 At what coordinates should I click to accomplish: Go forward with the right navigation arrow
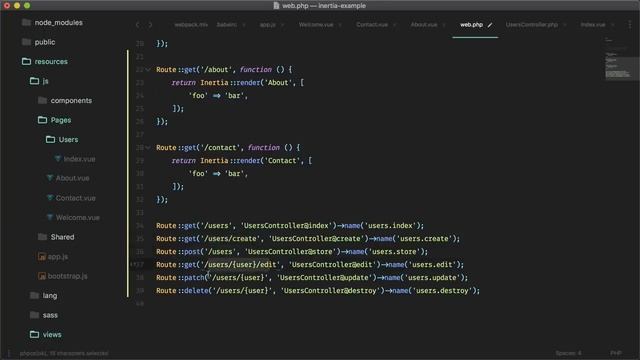pyautogui.click(x=150, y=25)
